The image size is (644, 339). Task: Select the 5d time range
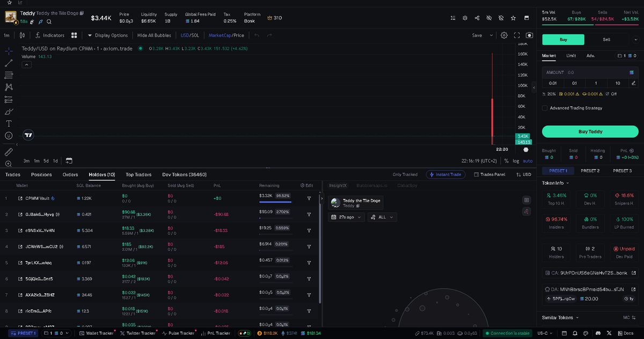pos(46,161)
